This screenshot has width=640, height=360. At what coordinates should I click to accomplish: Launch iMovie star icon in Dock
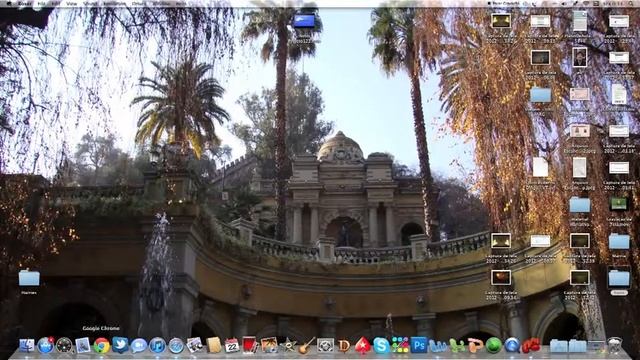point(288,346)
